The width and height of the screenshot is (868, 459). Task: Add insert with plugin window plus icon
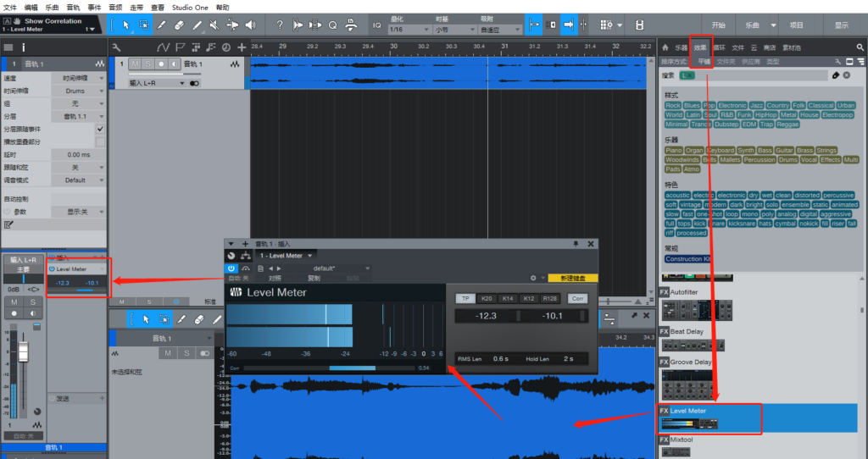tap(245, 244)
